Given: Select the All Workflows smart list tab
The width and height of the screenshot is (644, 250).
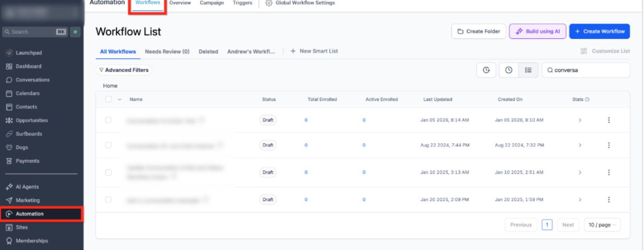Looking at the screenshot, I should click(118, 51).
